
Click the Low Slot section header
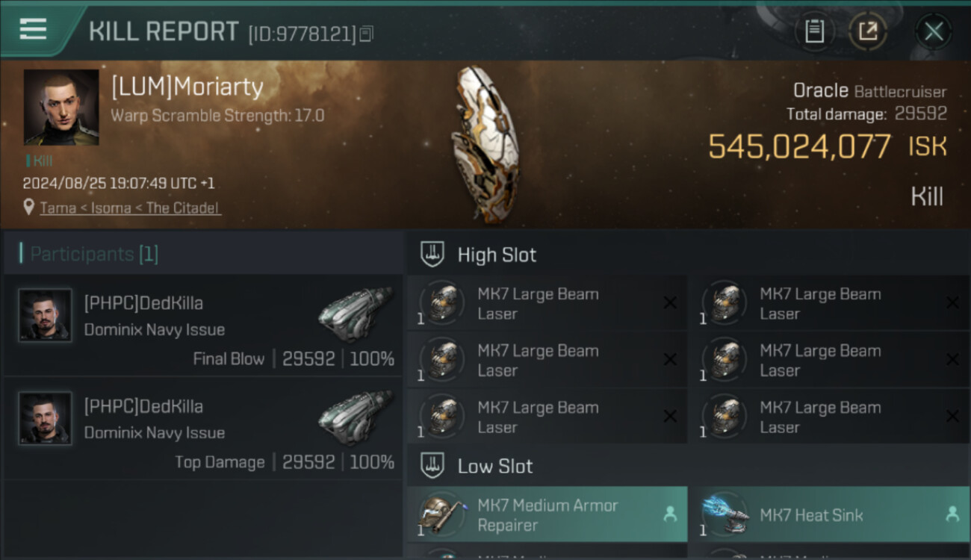[x=495, y=466]
